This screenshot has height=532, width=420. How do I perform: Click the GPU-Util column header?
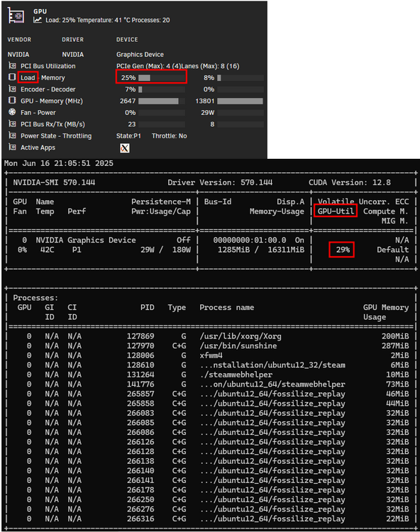point(336,211)
